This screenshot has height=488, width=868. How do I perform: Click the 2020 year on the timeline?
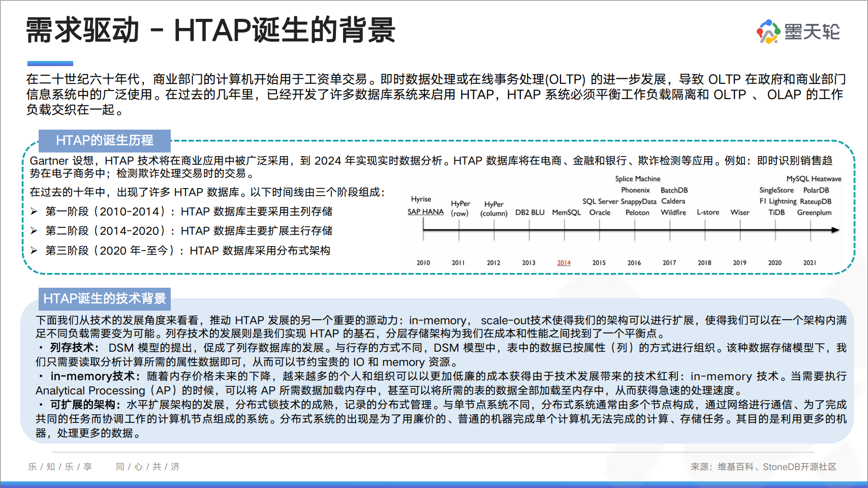pyautogui.click(x=775, y=263)
